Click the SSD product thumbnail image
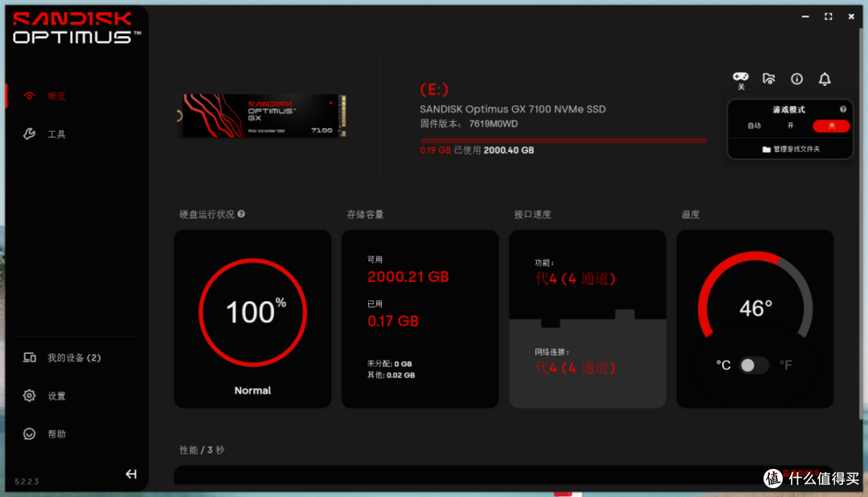This screenshot has height=497, width=868. point(262,116)
